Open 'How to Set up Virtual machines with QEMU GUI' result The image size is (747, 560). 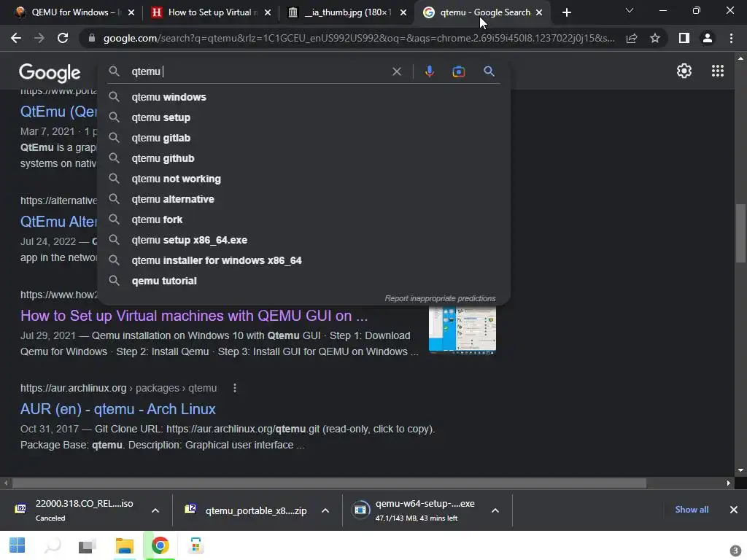[x=194, y=316]
